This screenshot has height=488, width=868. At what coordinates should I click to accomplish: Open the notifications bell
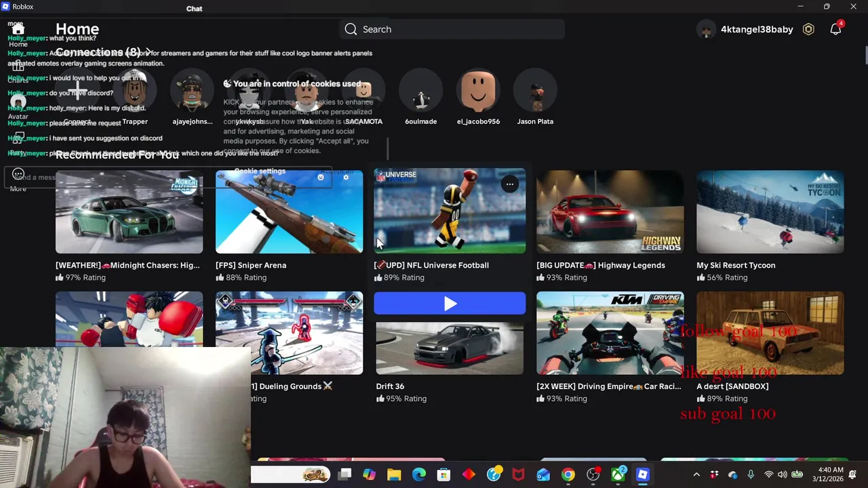point(836,30)
